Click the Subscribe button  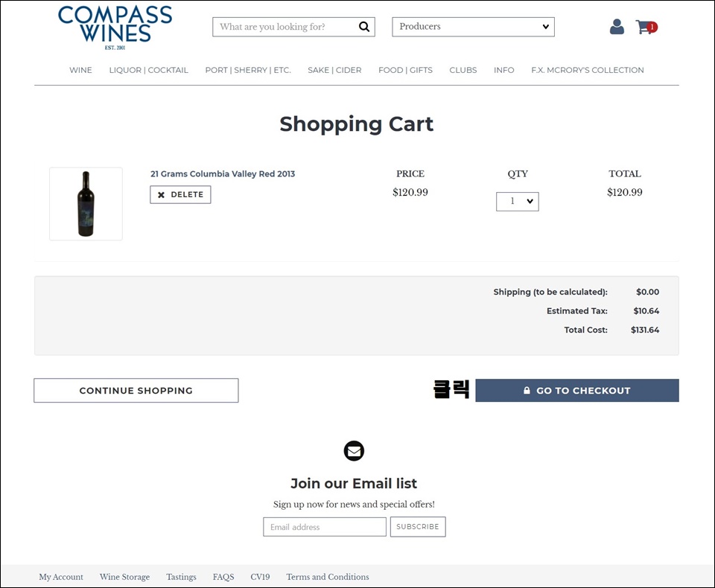(418, 527)
